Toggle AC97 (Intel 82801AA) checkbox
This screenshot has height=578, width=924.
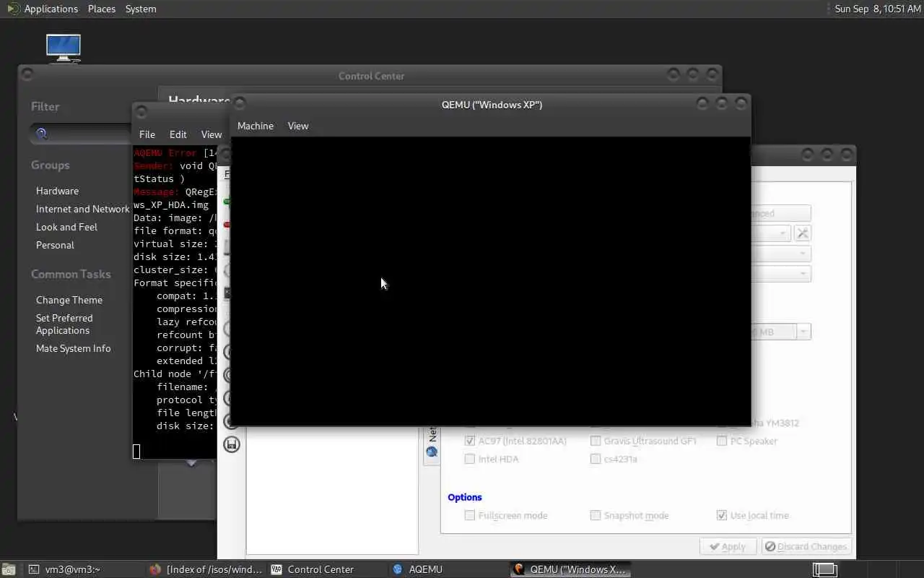point(470,441)
